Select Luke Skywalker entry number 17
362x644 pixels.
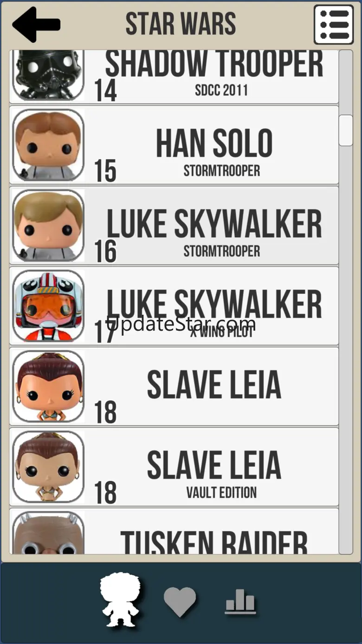pyautogui.click(x=174, y=306)
